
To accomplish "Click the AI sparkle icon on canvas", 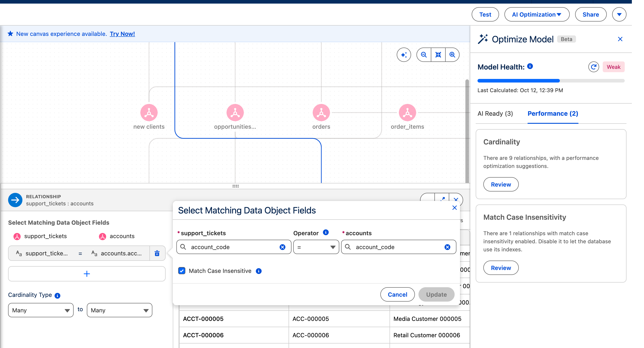I will tap(404, 54).
